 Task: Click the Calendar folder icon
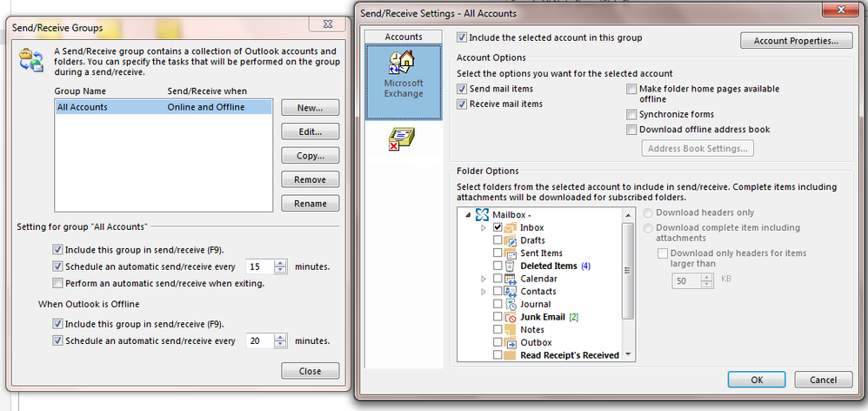click(x=511, y=279)
